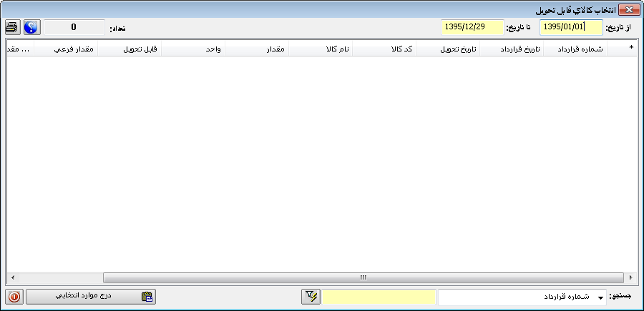Click the blue refresh globe icon
Screen dimensions: 644x311
[31, 28]
